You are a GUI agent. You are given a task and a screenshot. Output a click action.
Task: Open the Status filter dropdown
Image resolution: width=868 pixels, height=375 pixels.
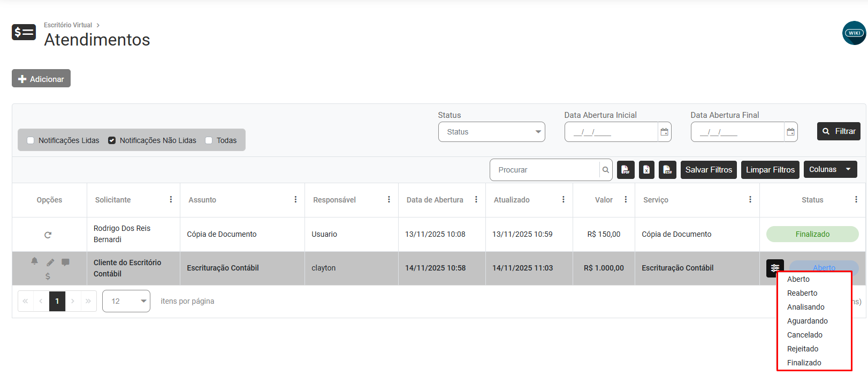491,132
